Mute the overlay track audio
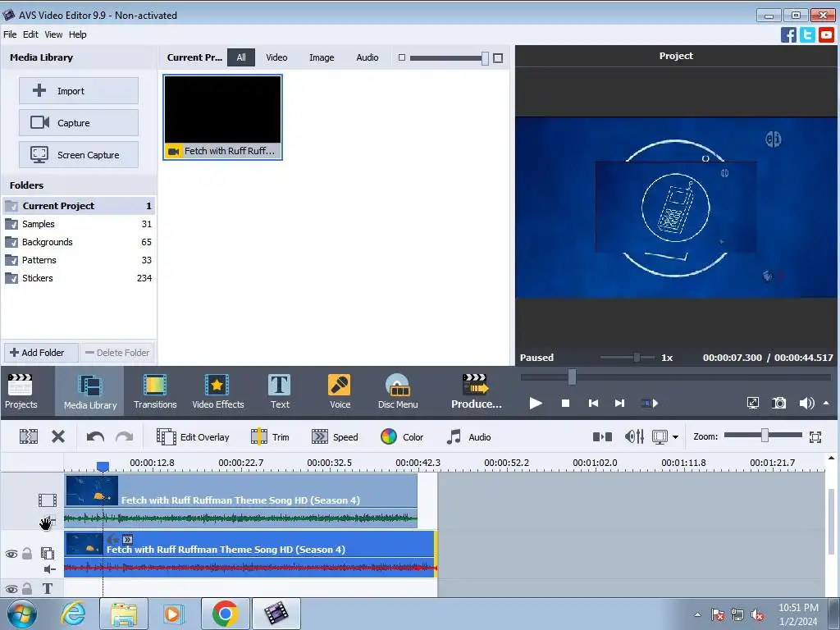Screen dimensions: 840x630 [x=49, y=569]
